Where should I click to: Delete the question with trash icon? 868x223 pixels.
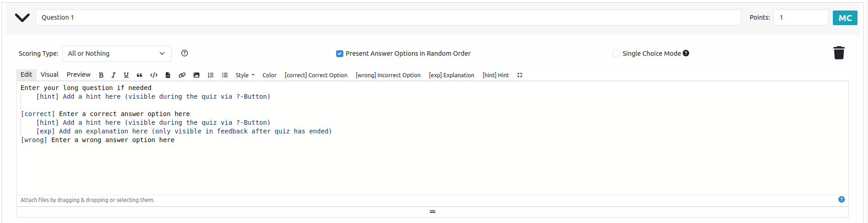pos(839,53)
